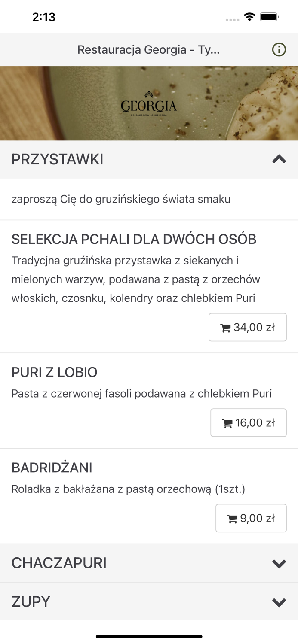Tap the Georgia restaurant logo on the banner

(149, 104)
